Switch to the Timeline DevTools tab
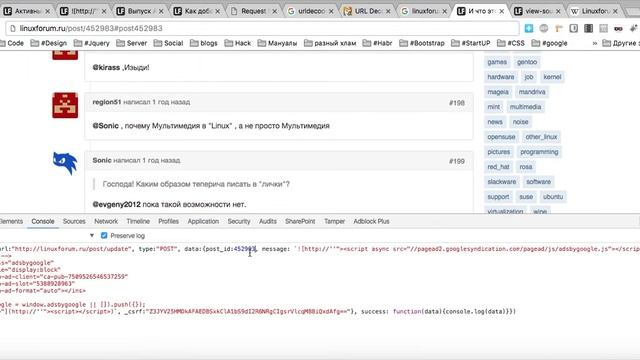Image resolution: width=640 pixels, height=360 pixels. (x=138, y=221)
